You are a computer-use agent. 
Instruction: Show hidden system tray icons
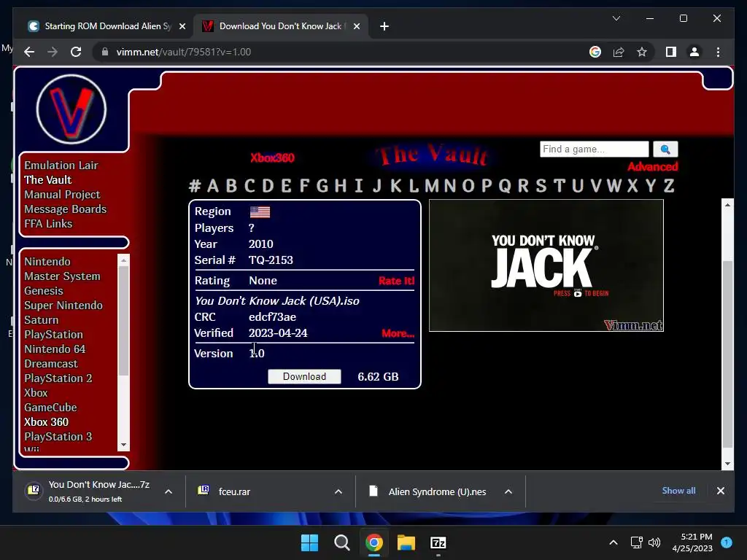pyautogui.click(x=614, y=542)
